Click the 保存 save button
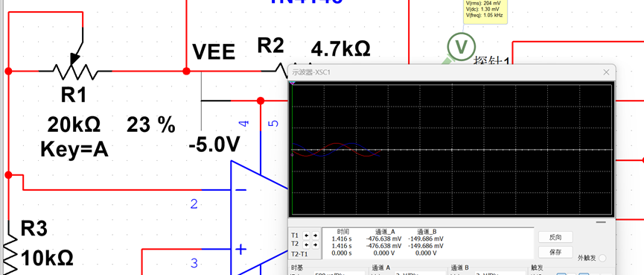This screenshot has width=644, height=275. (x=555, y=252)
